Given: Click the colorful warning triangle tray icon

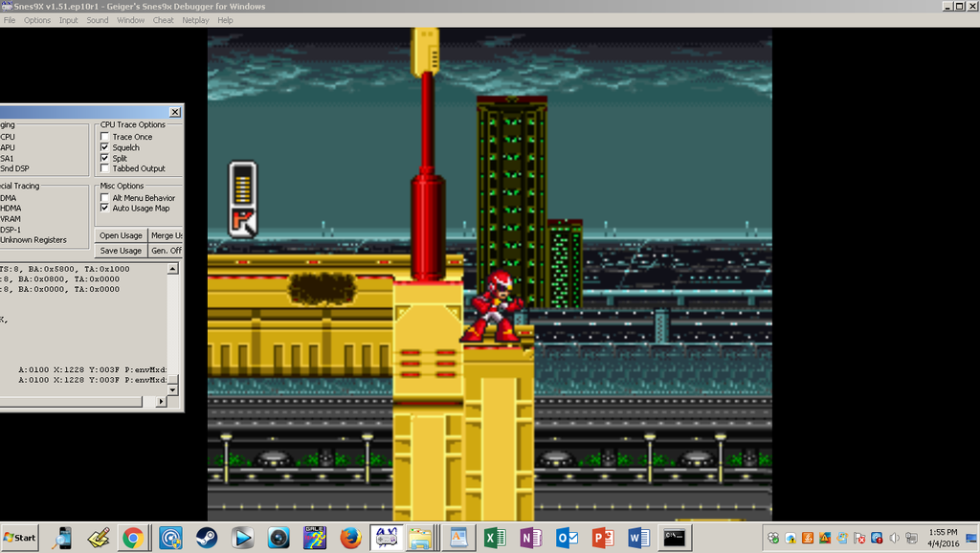Looking at the screenshot, I should 825,538.
